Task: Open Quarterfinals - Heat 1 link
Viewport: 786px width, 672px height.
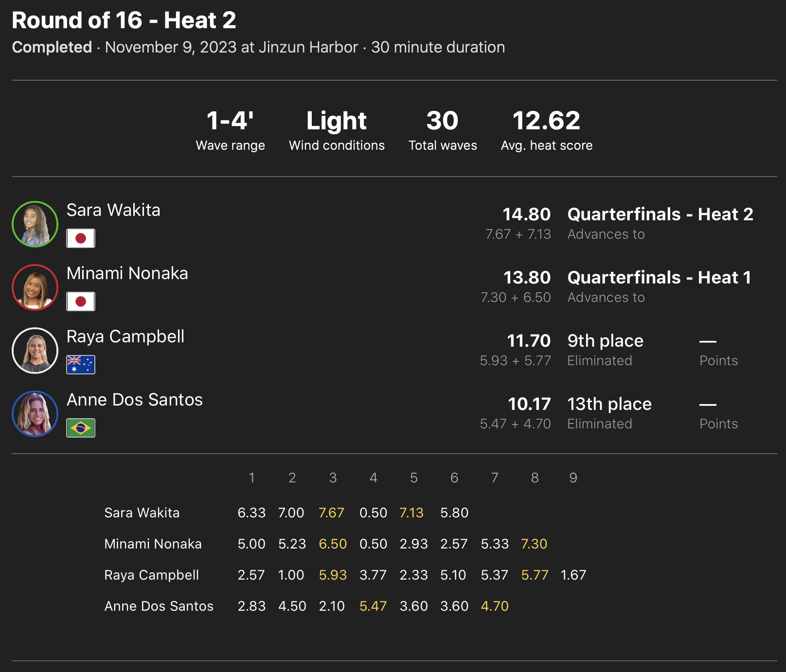Action: (x=659, y=278)
